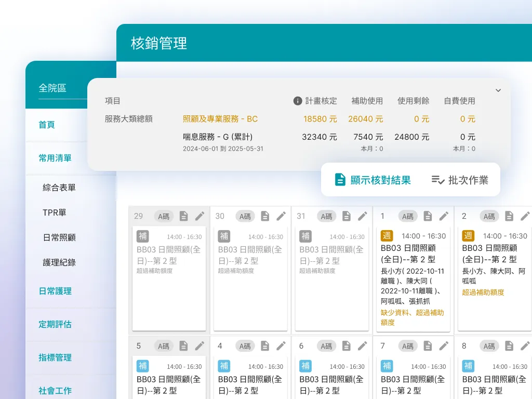
Task: Open day 6 BB03 日間照顧 card
Action: click(332, 377)
